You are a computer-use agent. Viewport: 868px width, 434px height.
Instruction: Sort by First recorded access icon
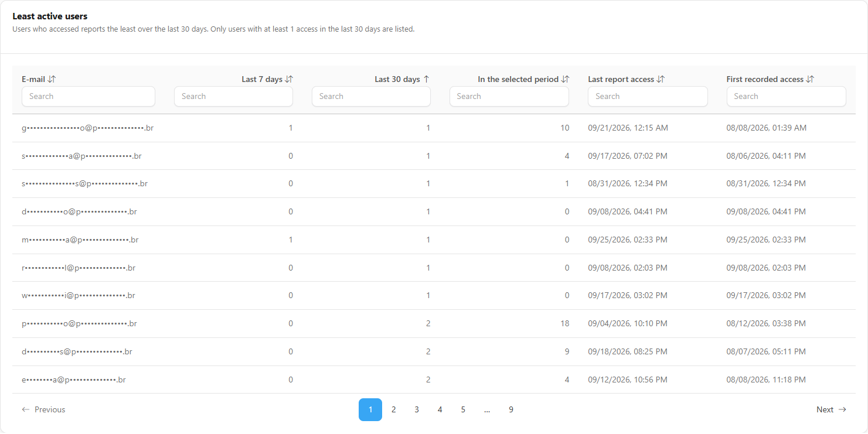pyautogui.click(x=810, y=79)
